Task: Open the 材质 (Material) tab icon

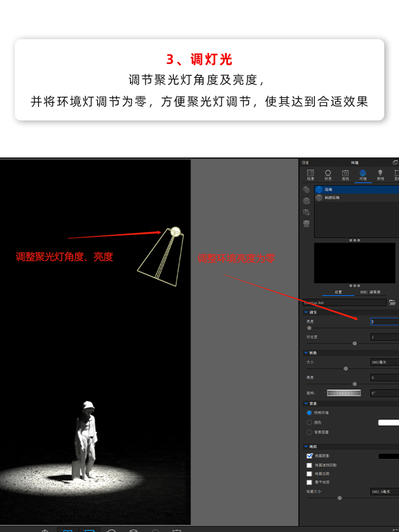Action: (328, 174)
